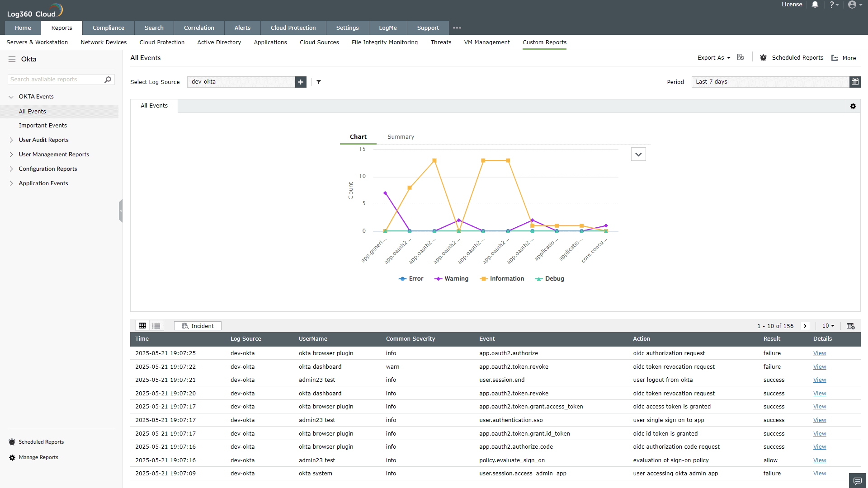
Task: Click the Incident button
Action: (198, 326)
